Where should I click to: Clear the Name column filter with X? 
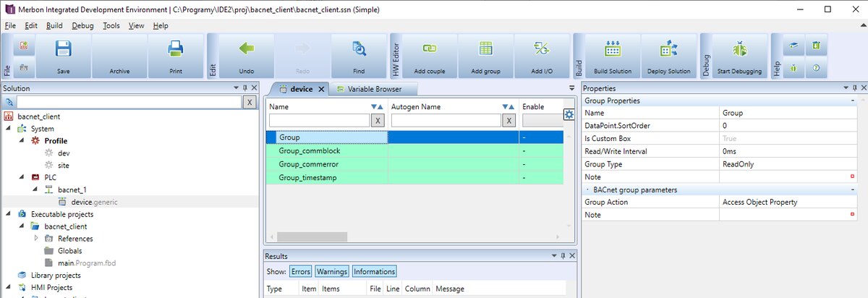(x=378, y=121)
